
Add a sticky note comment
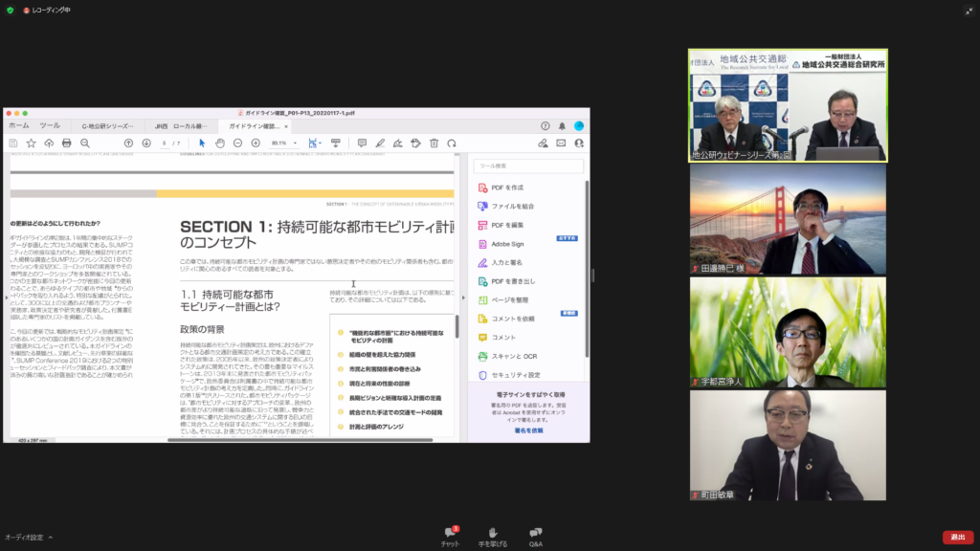pyautogui.click(x=362, y=143)
